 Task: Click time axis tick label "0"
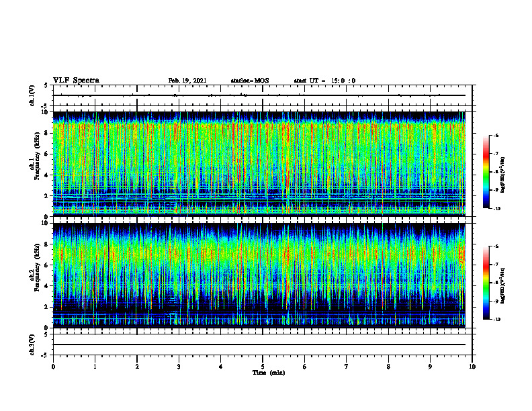coord(53,367)
